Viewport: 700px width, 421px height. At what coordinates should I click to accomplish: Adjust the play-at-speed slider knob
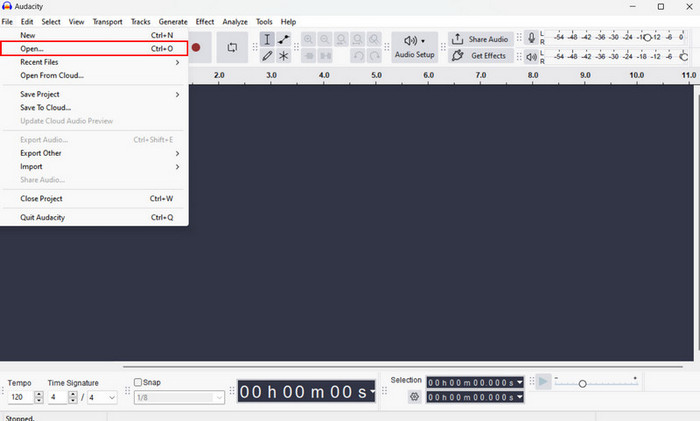582,384
